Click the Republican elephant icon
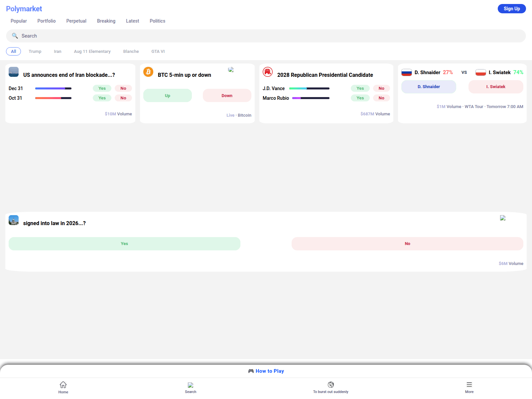The width and height of the screenshot is (532, 399). coord(268,72)
